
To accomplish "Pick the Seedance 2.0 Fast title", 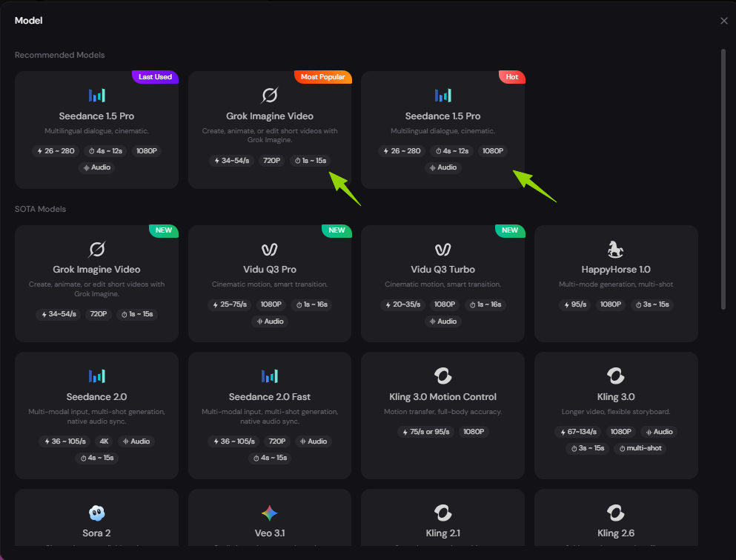I will 270,397.
